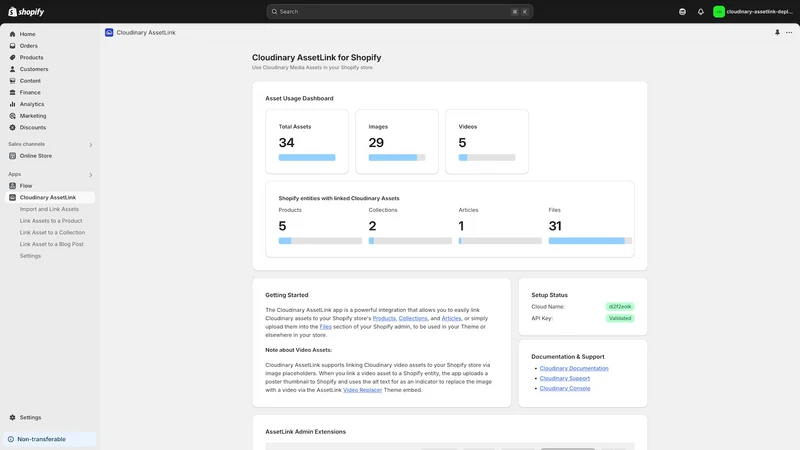
Task: Open the Sidekick icon beside the bell
Action: [682, 12]
